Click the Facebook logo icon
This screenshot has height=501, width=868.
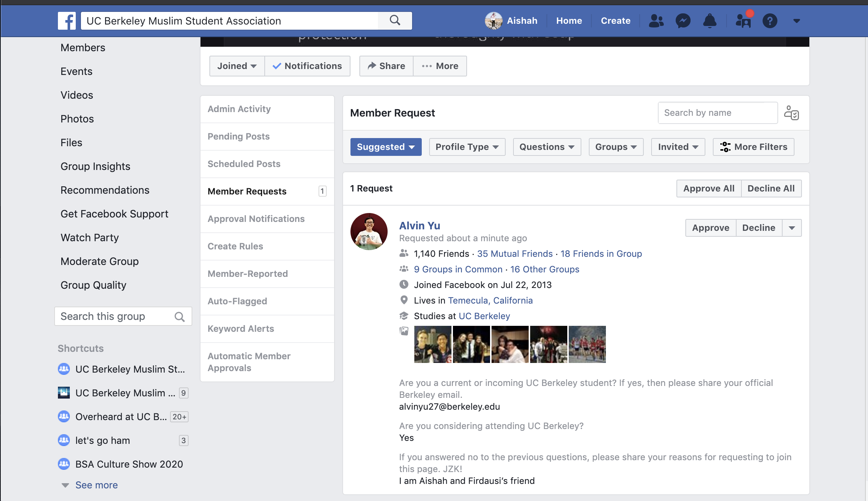click(x=67, y=21)
